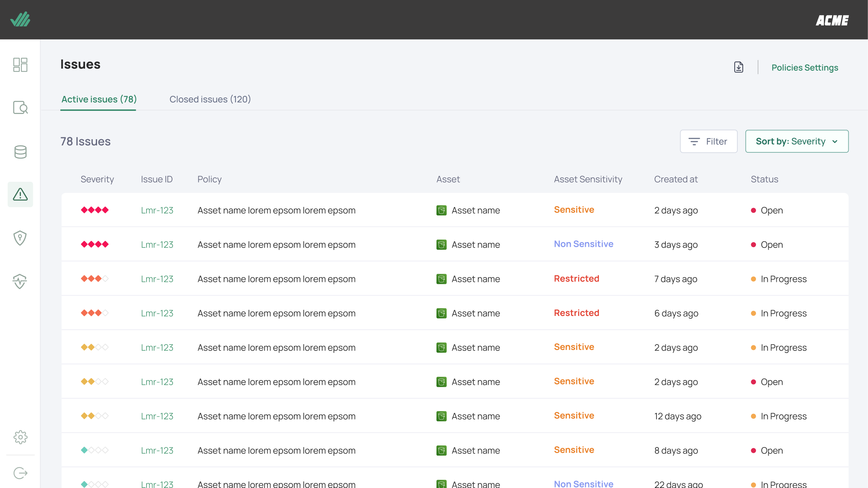The height and width of the screenshot is (488, 868).
Task: Click the ACME brand logo
Action: tap(832, 20)
